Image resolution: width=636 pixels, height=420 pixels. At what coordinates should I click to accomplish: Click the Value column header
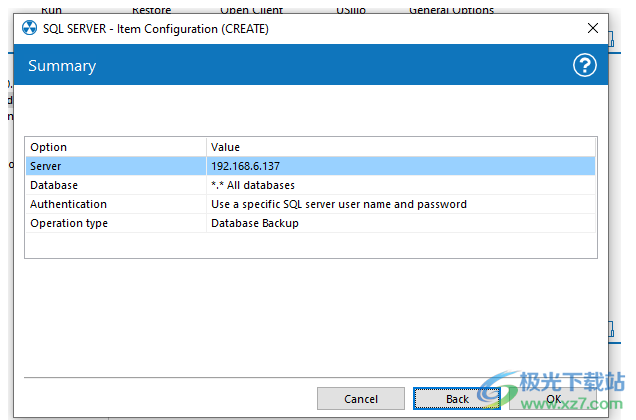(x=401, y=147)
